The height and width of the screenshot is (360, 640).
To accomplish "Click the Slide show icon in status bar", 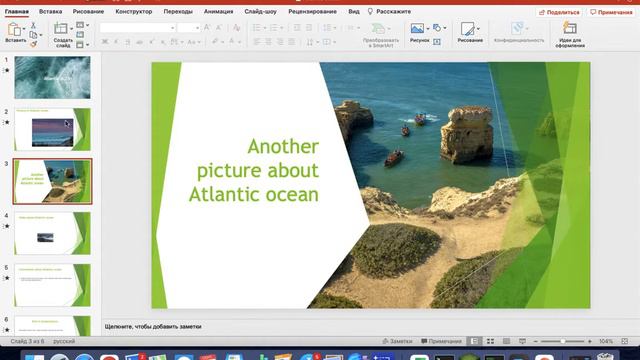I will (522, 341).
